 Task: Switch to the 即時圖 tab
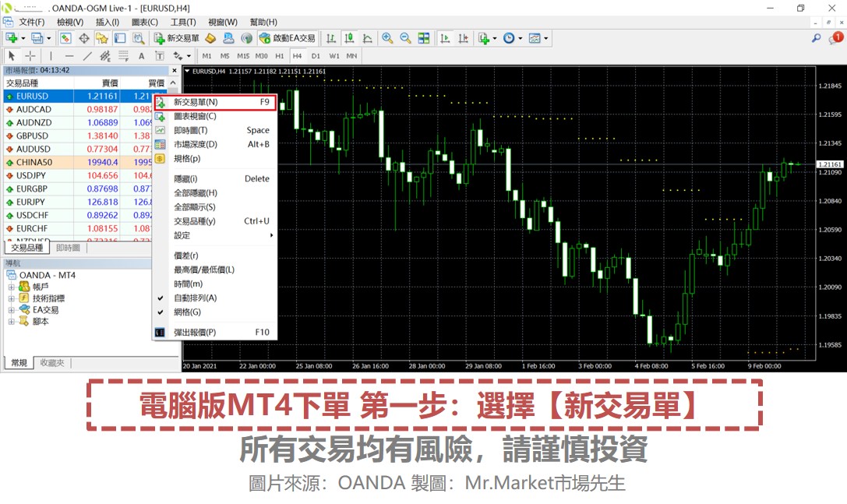68,248
